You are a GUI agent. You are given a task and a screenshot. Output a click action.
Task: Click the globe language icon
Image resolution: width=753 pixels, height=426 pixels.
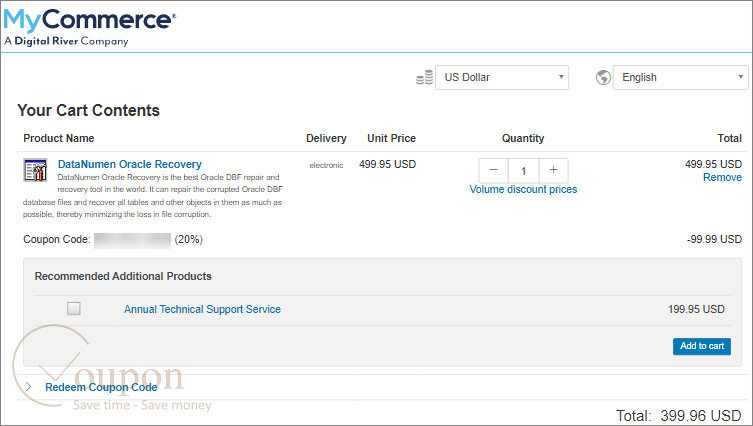(603, 77)
